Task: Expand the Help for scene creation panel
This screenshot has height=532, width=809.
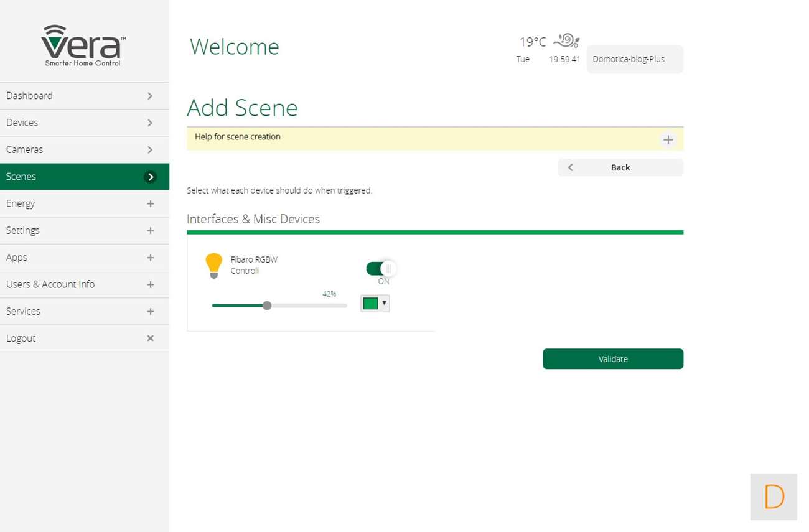Action: pyautogui.click(x=668, y=140)
